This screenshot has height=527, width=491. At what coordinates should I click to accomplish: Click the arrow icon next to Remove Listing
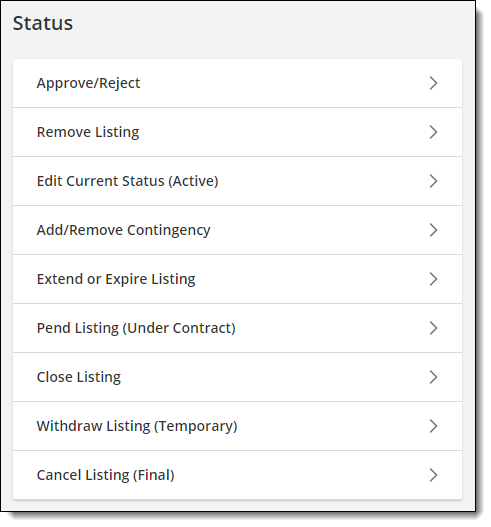click(x=433, y=132)
